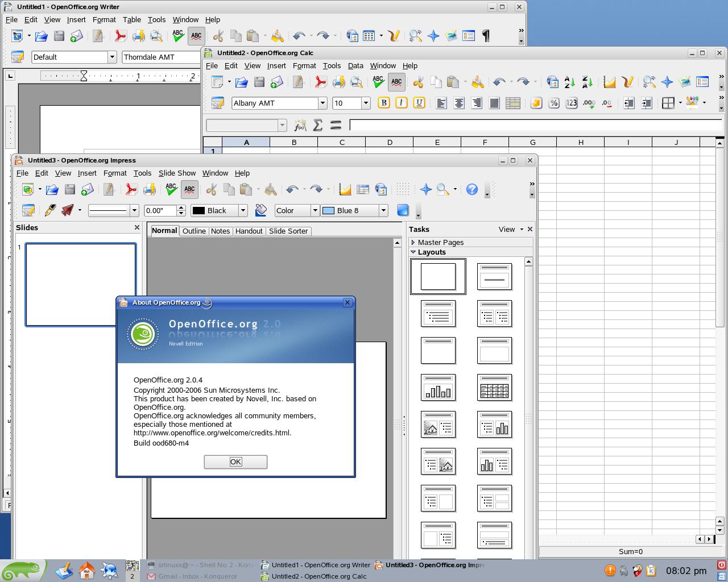Screen dimensions: 728x582
Task: Open the Table menu in Writer
Action: 131,19
